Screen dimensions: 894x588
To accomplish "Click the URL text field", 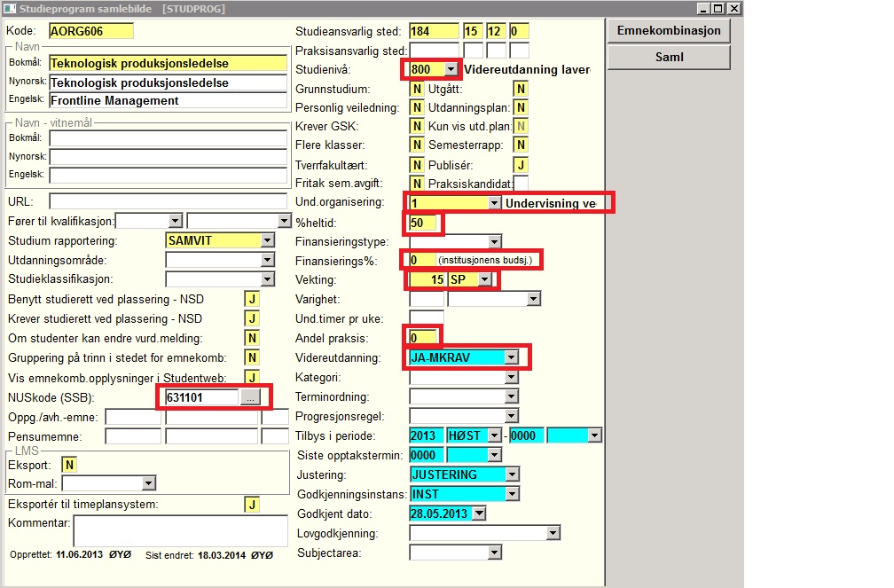I will [x=168, y=201].
